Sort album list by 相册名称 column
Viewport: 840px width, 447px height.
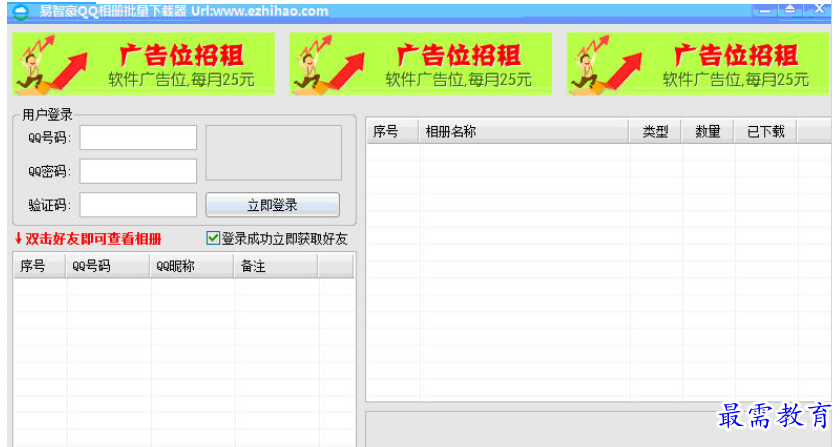[523, 132]
